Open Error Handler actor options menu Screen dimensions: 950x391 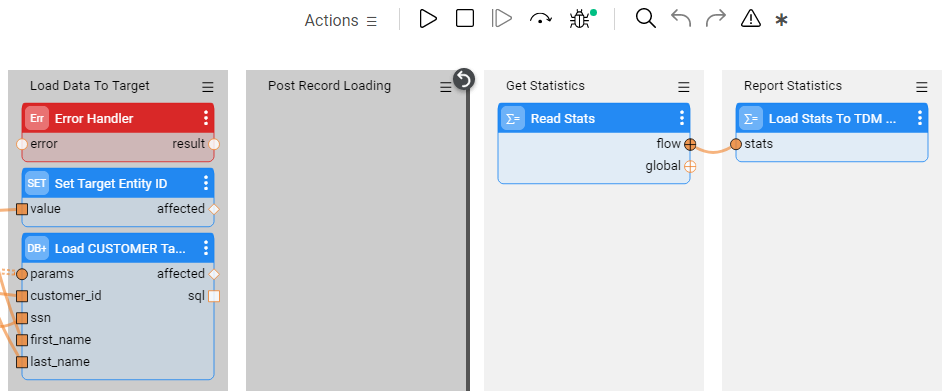click(x=206, y=118)
